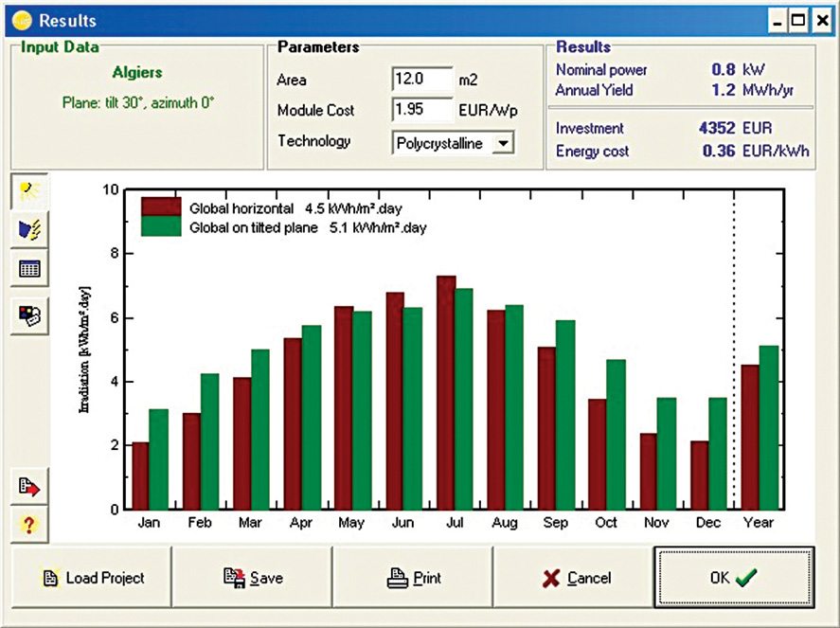Image resolution: width=840 pixels, height=628 pixels.
Task: Open the results table view icon
Action: 29,268
